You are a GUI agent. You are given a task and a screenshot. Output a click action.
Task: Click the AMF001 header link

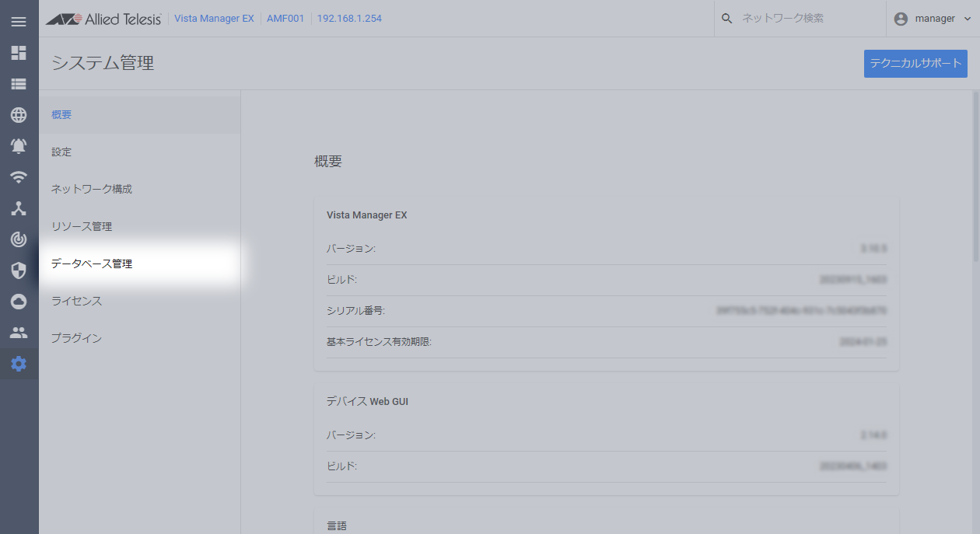click(x=284, y=19)
